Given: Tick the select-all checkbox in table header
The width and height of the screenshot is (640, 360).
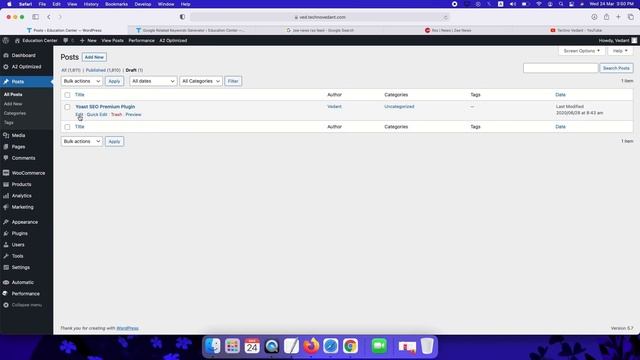Looking at the screenshot, I should coord(67,95).
